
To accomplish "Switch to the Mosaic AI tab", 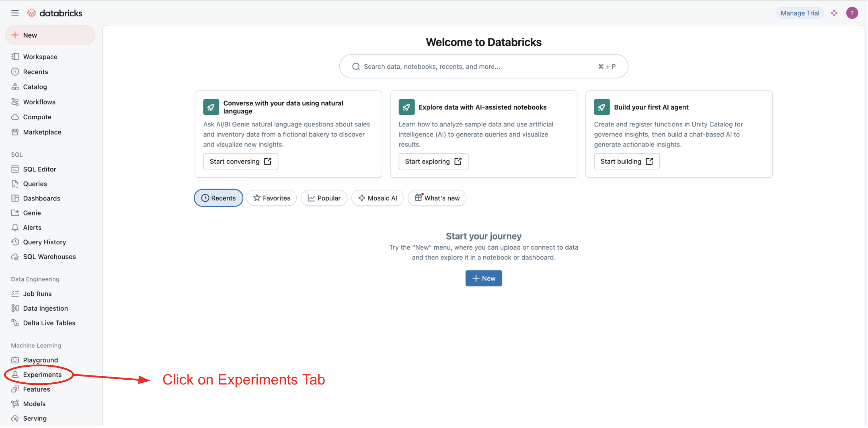I will 377,198.
